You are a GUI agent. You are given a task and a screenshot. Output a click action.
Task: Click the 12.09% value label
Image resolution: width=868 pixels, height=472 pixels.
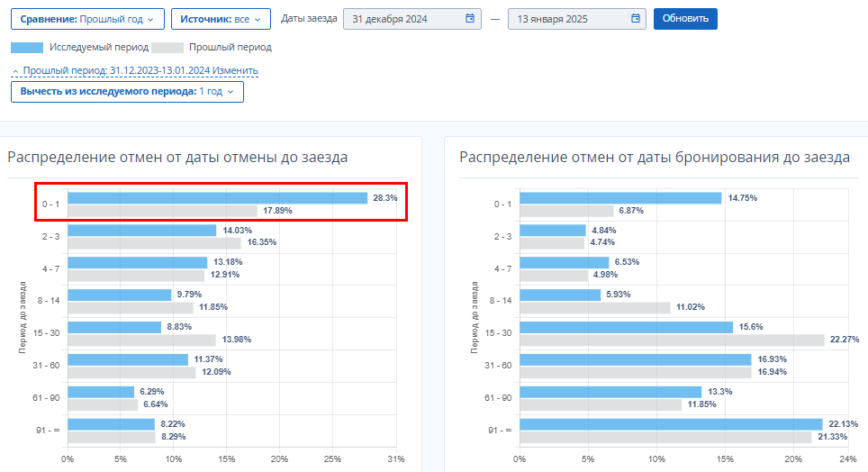216,372
